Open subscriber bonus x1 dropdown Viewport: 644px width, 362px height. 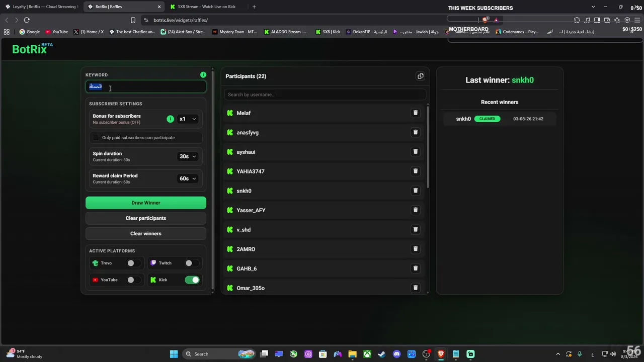(x=188, y=119)
